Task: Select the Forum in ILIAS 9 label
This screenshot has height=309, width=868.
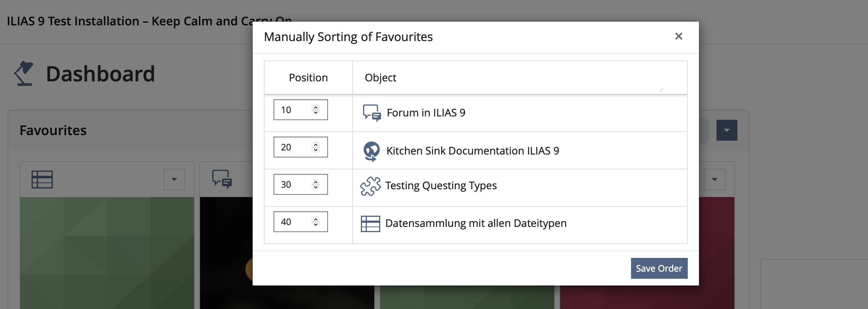Action: tap(426, 113)
